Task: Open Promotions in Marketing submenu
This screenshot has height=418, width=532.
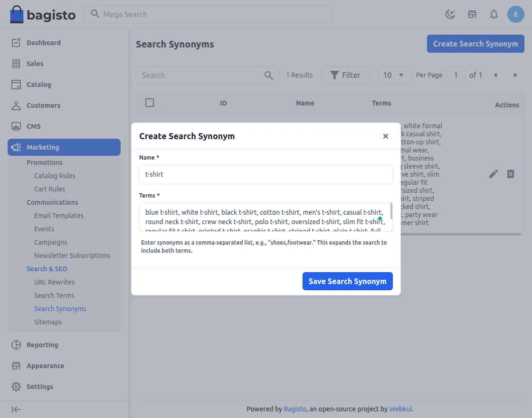Action: [x=45, y=162]
